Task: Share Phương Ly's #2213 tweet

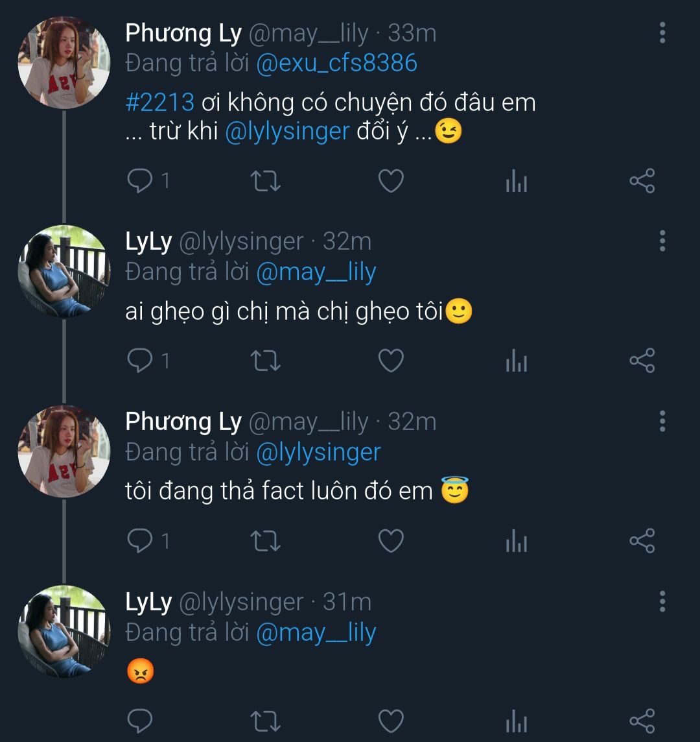Action: 642,181
